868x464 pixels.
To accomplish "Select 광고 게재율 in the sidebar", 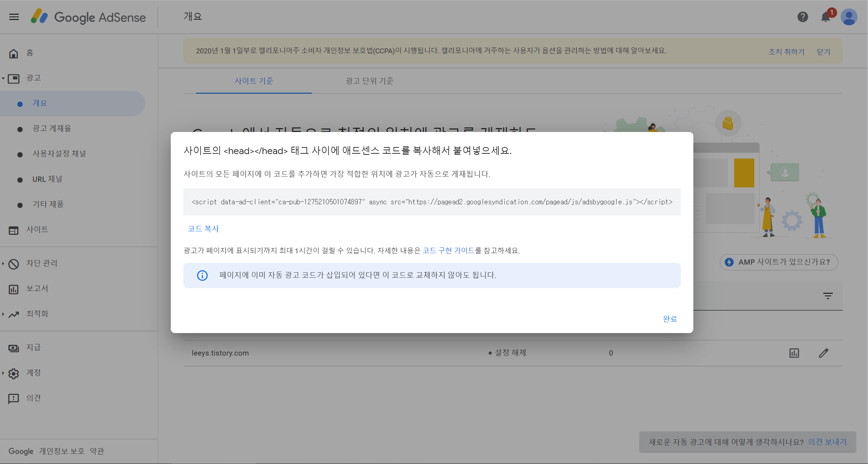I will pos(52,128).
